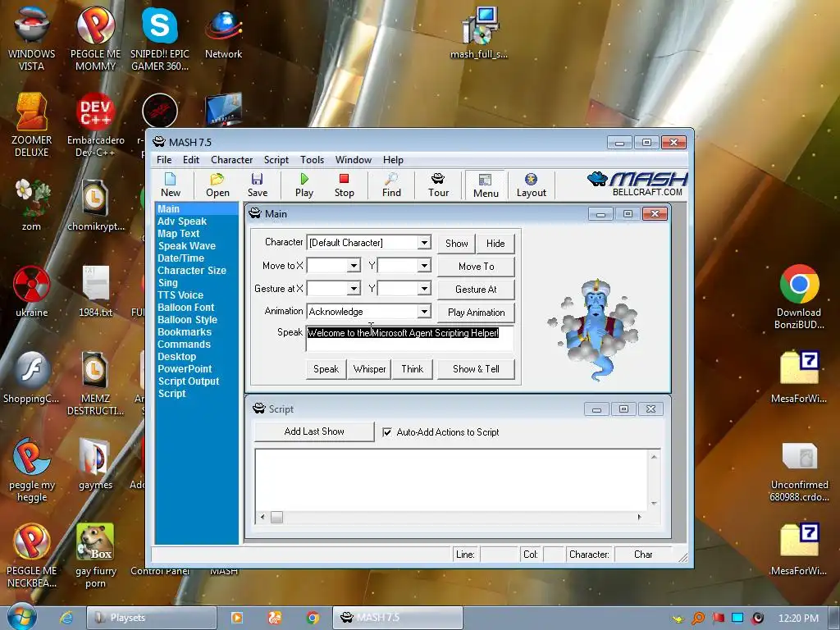Click the Gesture At button
The height and width of the screenshot is (630, 840).
[x=477, y=290]
